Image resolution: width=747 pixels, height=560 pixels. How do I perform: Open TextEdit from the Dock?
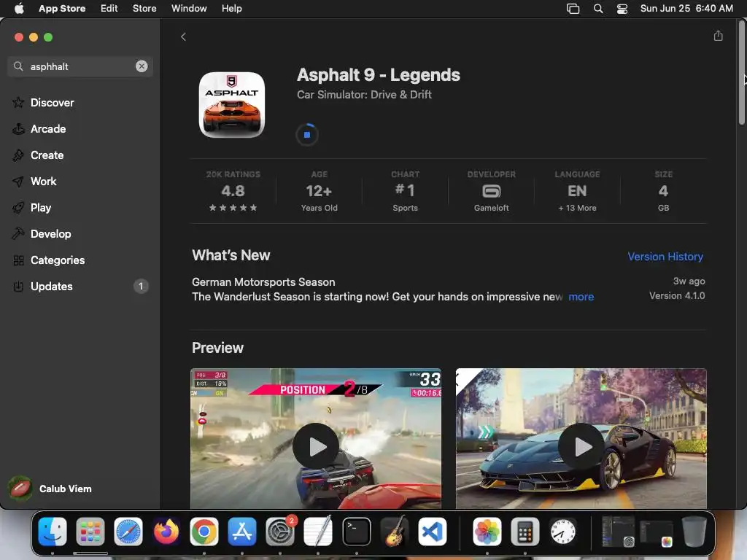(318, 532)
